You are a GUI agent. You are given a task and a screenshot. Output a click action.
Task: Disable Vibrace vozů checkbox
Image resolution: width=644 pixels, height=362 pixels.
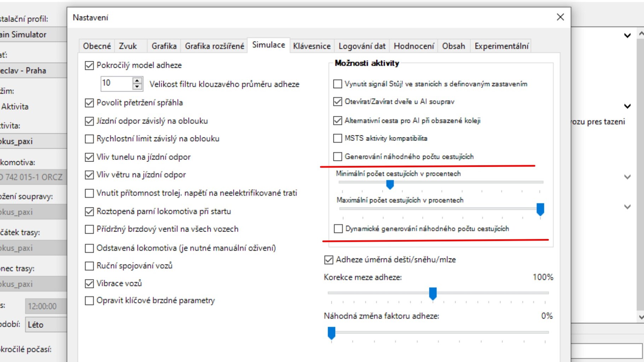[89, 284]
